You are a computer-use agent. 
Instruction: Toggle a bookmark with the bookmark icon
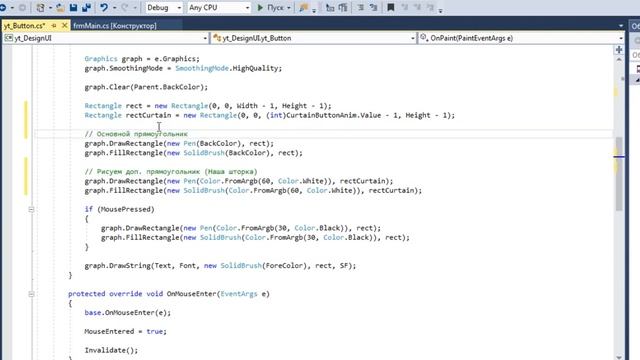[391, 7]
